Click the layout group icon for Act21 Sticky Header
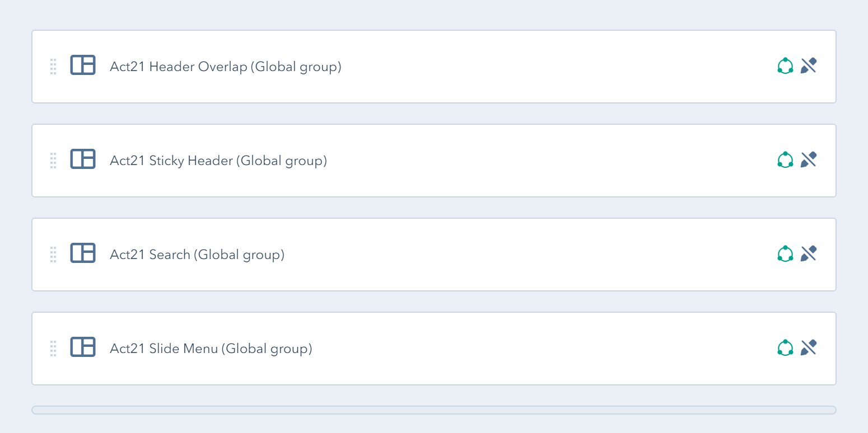The height and width of the screenshot is (433, 868). [83, 159]
